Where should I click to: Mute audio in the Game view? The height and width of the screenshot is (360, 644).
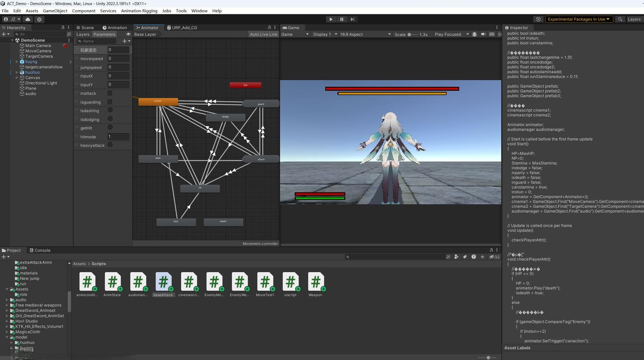(483, 34)
